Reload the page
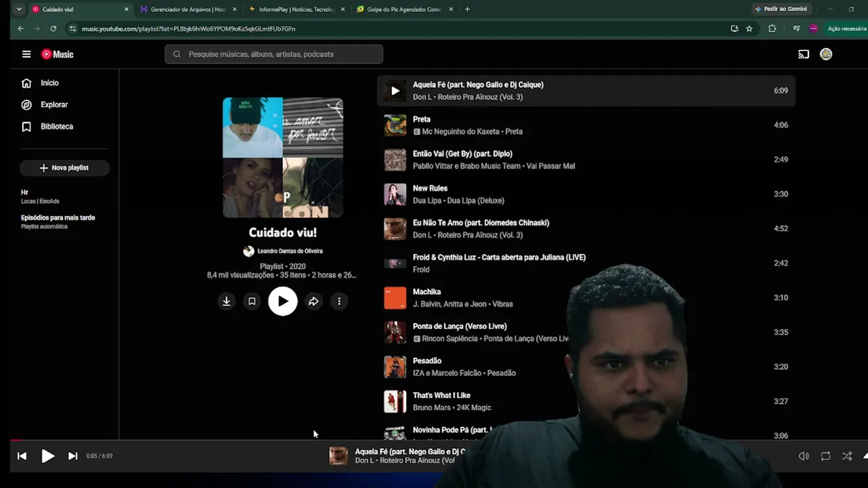Image resolution: width=868 pixels, height=488 pixels. pyautogui.click(x=53, y=28)
